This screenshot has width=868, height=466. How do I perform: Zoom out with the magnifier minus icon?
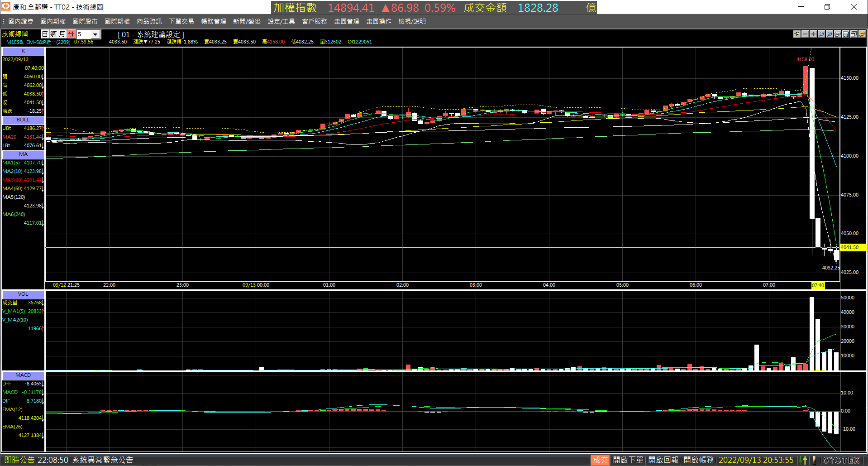(x=821, y=34)
